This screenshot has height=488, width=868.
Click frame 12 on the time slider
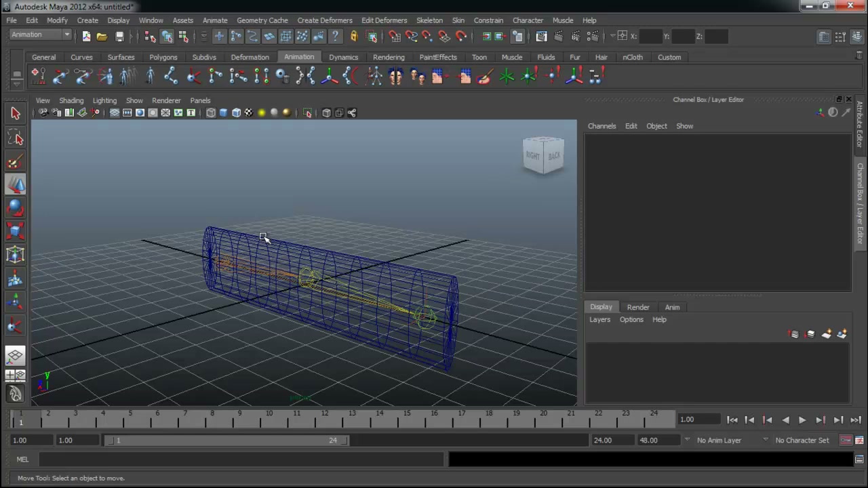324,421
